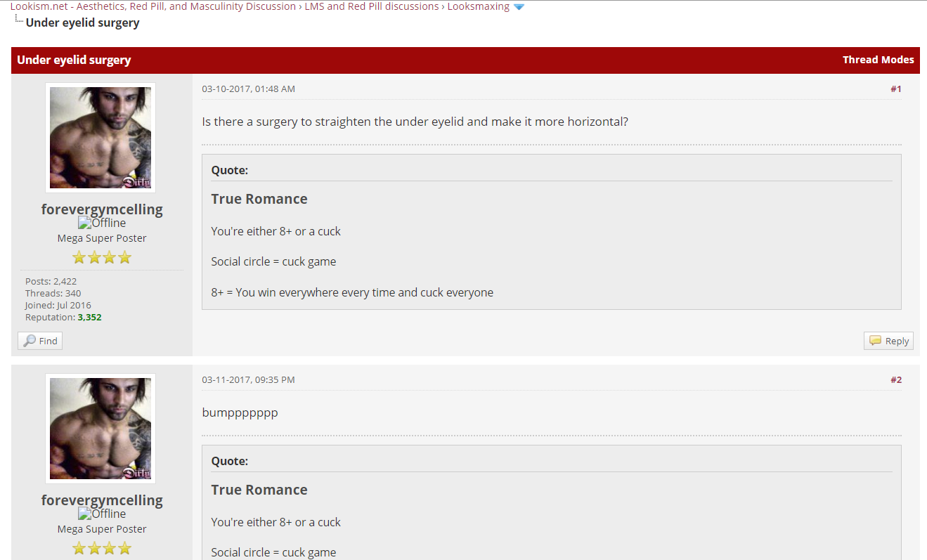
Task: Click the avatar thumbnail in post #2
Action: point(101,429)
